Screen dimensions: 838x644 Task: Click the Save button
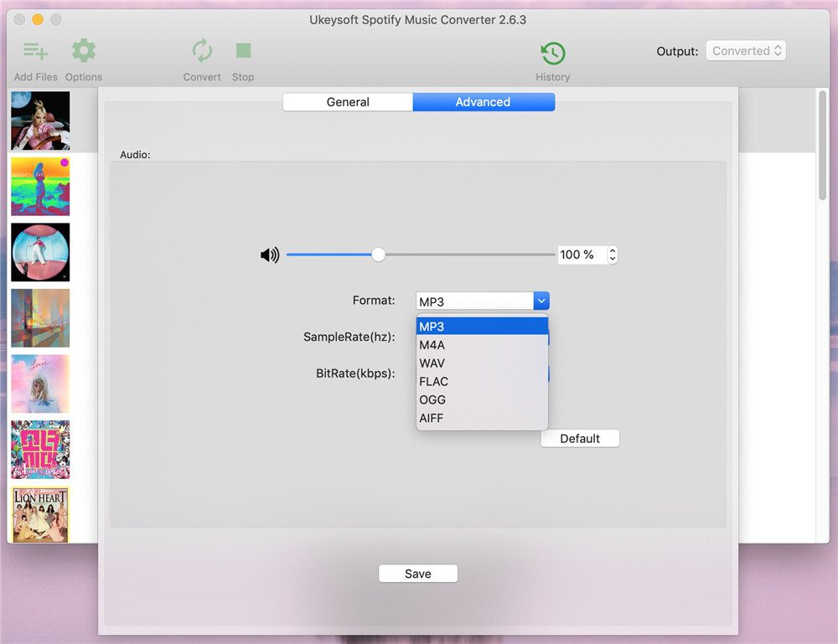pos(418,574)
